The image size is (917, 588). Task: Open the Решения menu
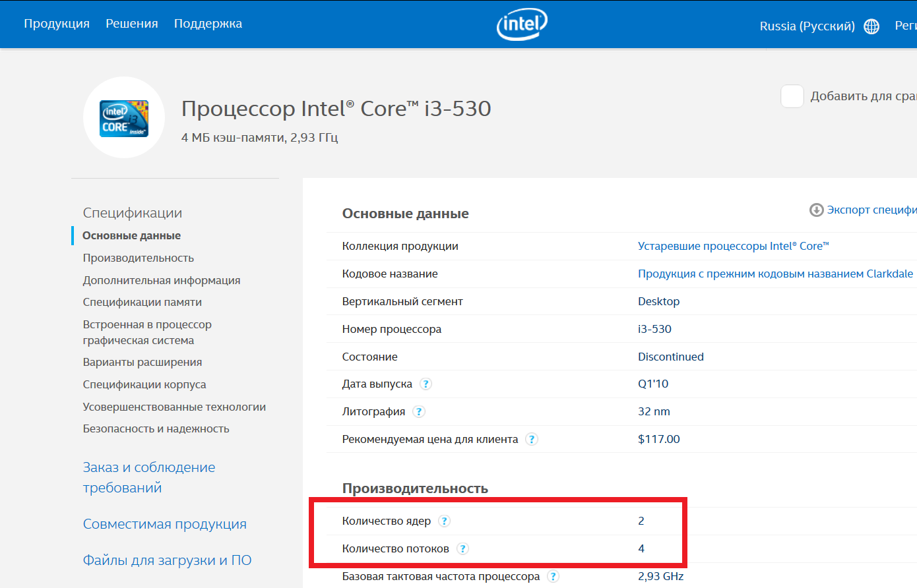click(132, 24)
